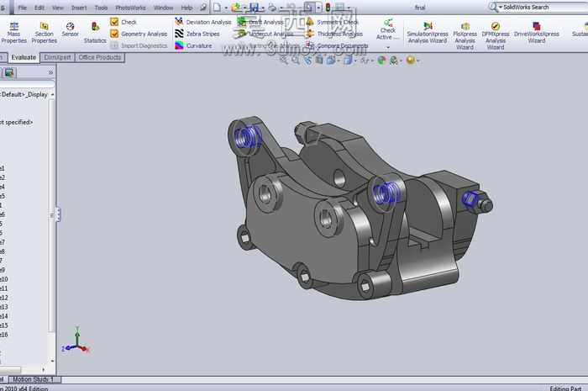The height and width of the screenshot is (391, 588).
Task: Expand the Save dropdown arrow
Action: click(x=263, y=8)
